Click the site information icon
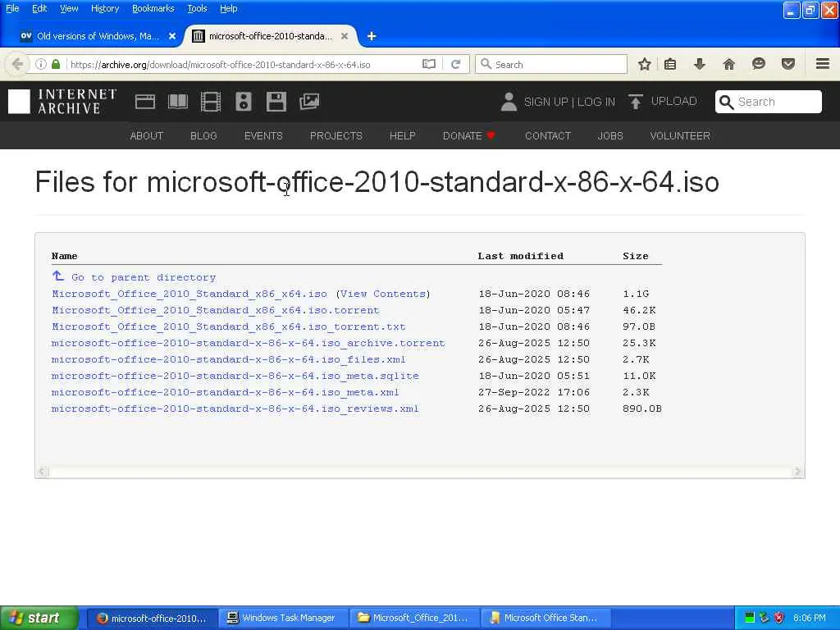840x630 pixels. 41,64
